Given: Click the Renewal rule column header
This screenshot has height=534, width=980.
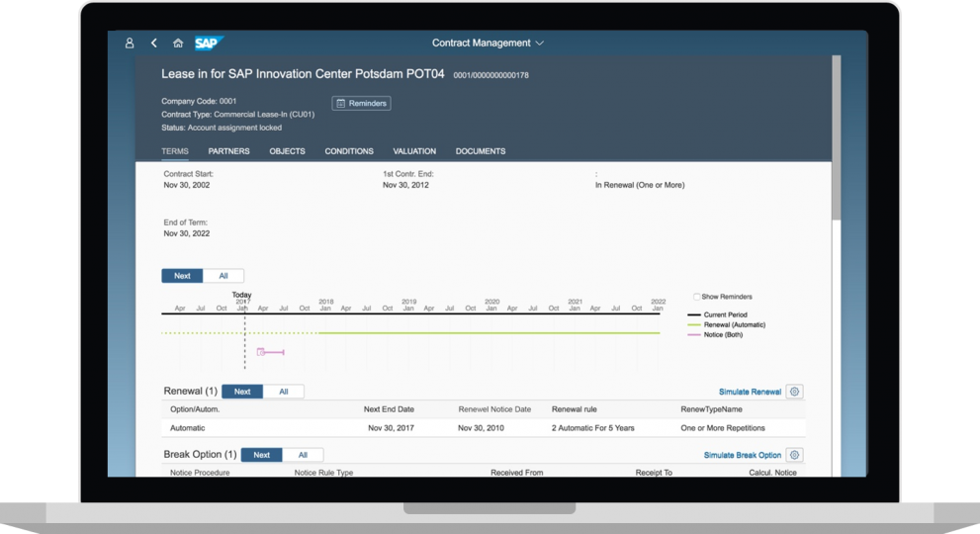Looking at the screenshot, I should point(574,409).
